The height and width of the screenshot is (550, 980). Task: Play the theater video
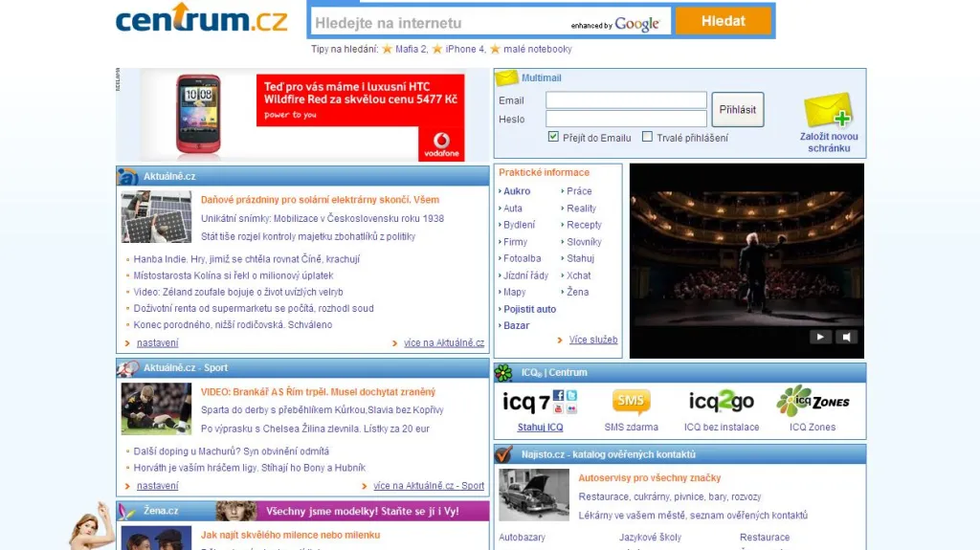[820, 337]
